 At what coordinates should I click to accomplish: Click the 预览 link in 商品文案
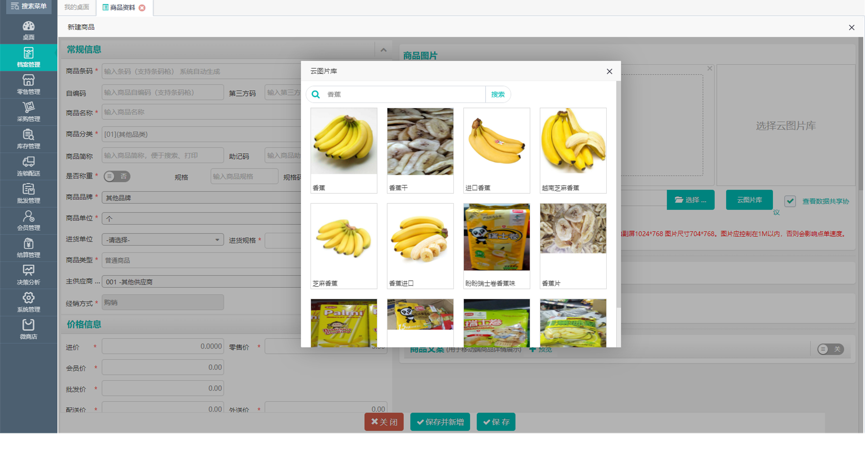click(x=541, y=349)
